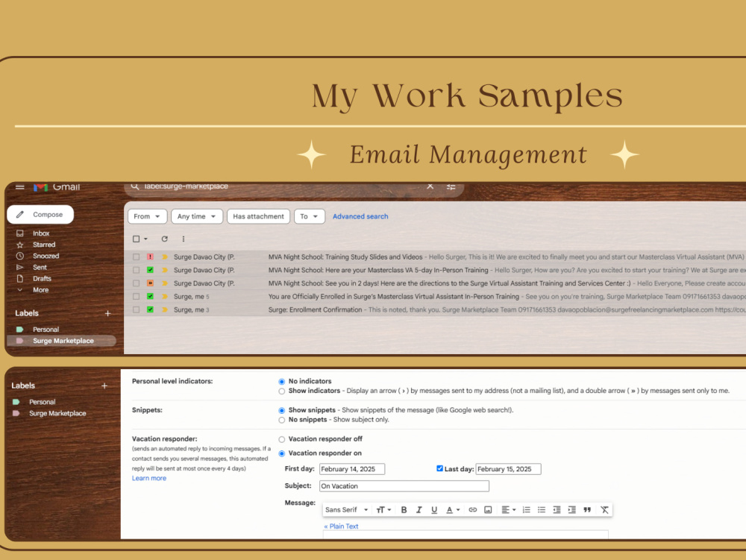Click the orange guillemet star on the third email
The height and width of the screenshot is (560, 746).
[151, 283]
